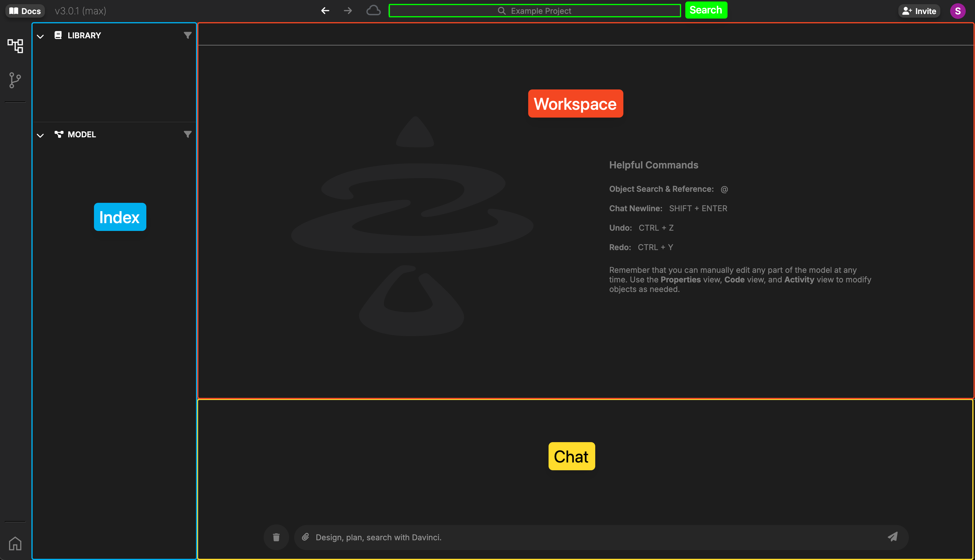Open the model tree view icon

point(15,46)
